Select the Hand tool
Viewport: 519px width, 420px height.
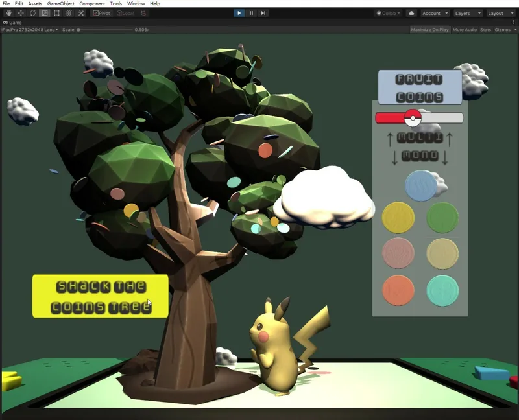(9, 13)
